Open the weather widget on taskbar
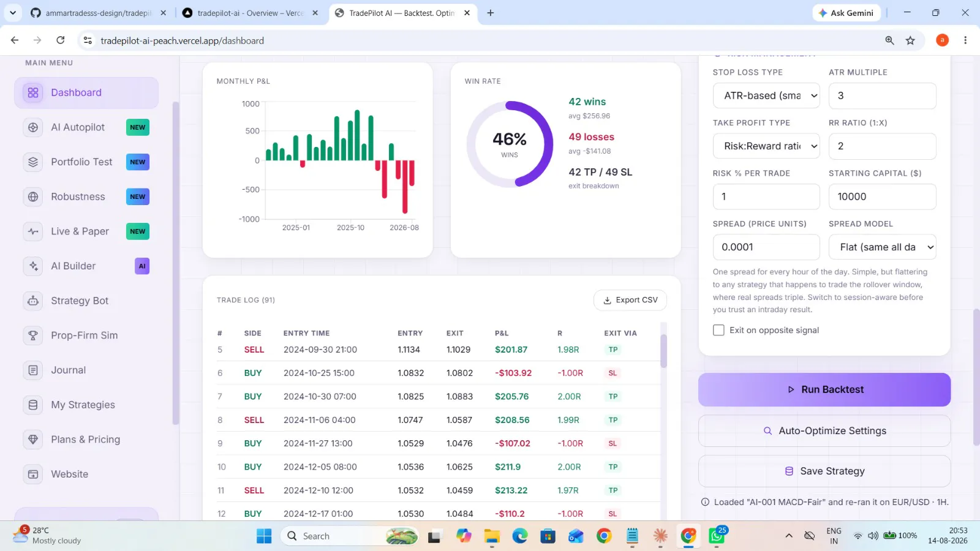Image resolution: width=980 pixels, height=551 pixels. tap(48, 536)
